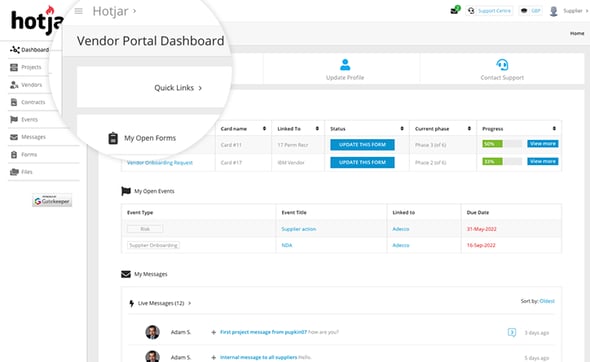Image resolution: width=590 pixels, height=362 pixels.
Task: Click the Contact Support headset icon
Action: click(x=502, y=65)
